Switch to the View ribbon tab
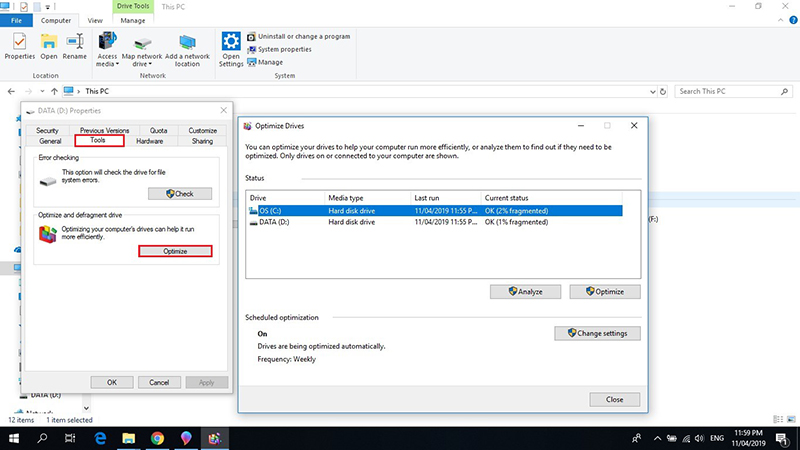This screenshot has height=450, width=800. 95,20
